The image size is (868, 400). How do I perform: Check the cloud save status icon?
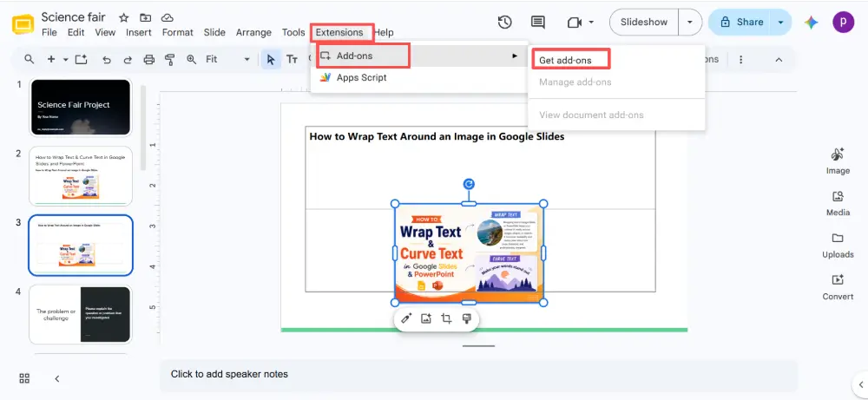click(x=168, y=17)
